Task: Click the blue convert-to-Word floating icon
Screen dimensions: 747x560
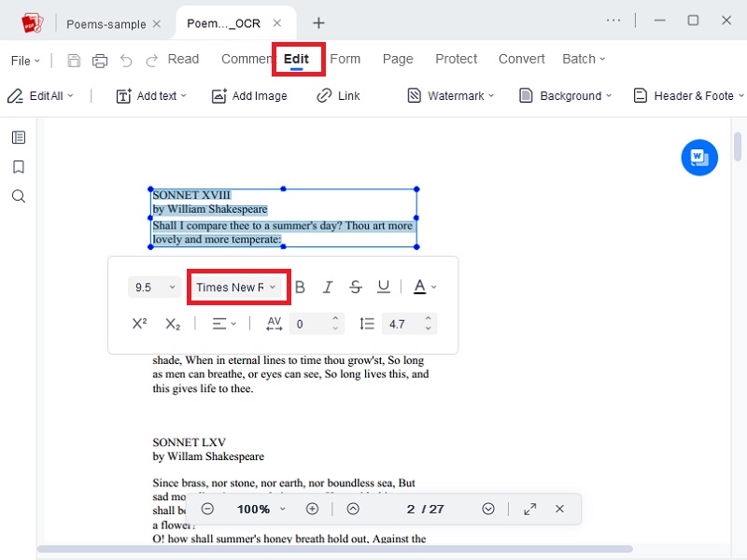Action: (698, 157)
